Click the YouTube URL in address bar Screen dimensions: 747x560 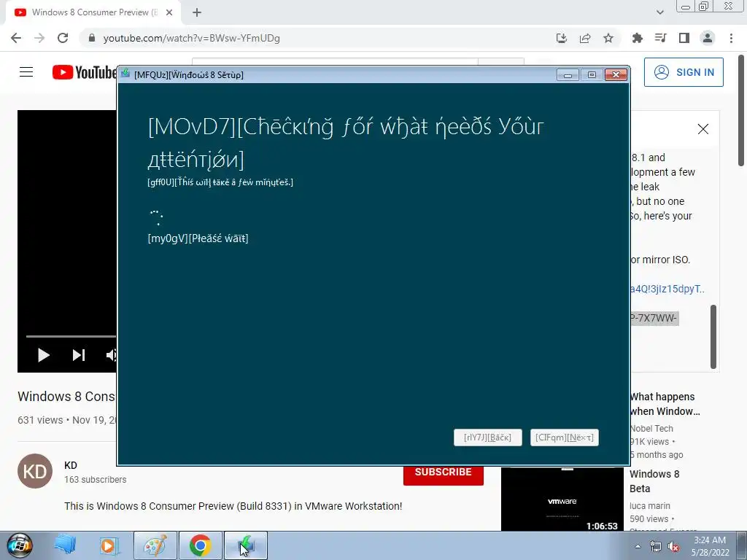[192, 38]
